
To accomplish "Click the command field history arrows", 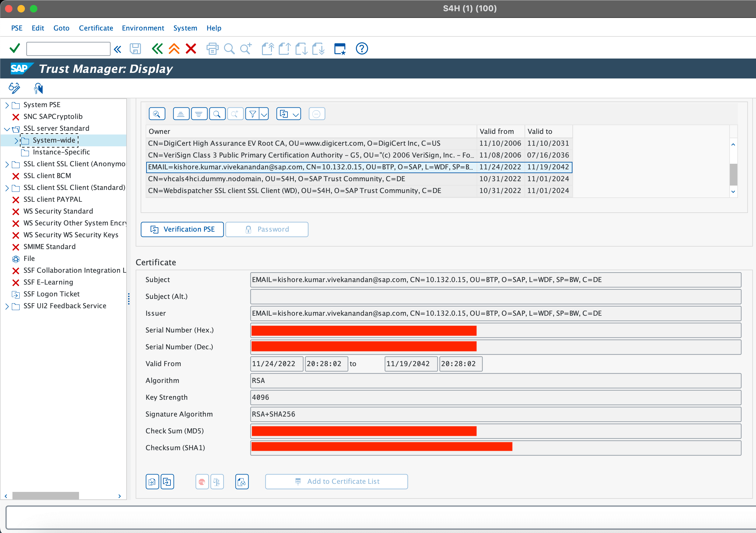I will [x=118, y=49].
